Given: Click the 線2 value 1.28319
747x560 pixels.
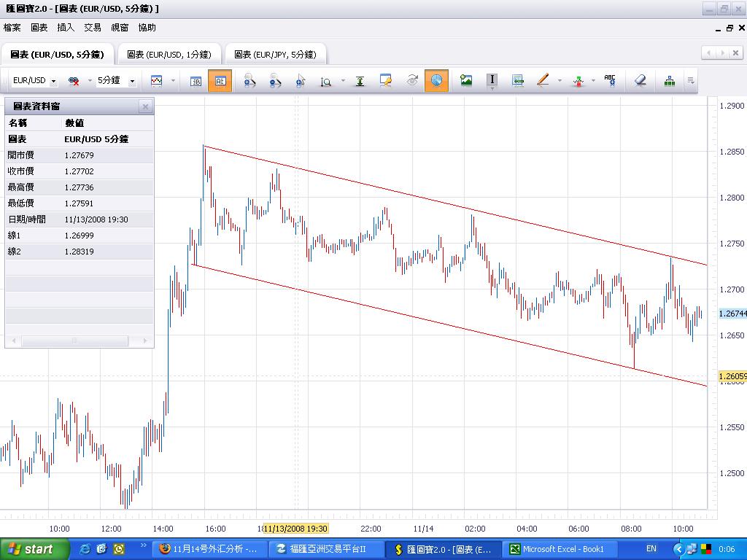Looking at the screenshot, I should pyautogui.click(x=79, y=252).
